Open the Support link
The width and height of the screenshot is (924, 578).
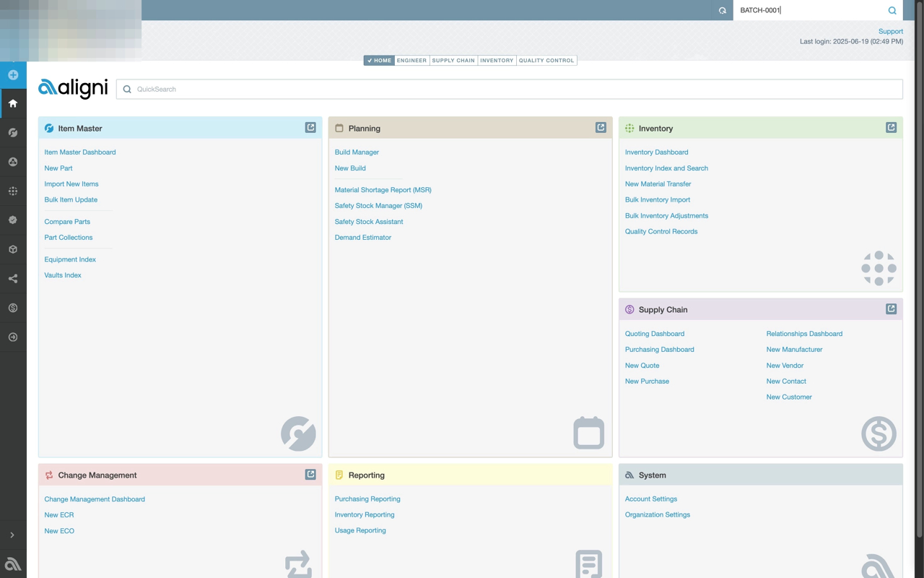point(890,31)
